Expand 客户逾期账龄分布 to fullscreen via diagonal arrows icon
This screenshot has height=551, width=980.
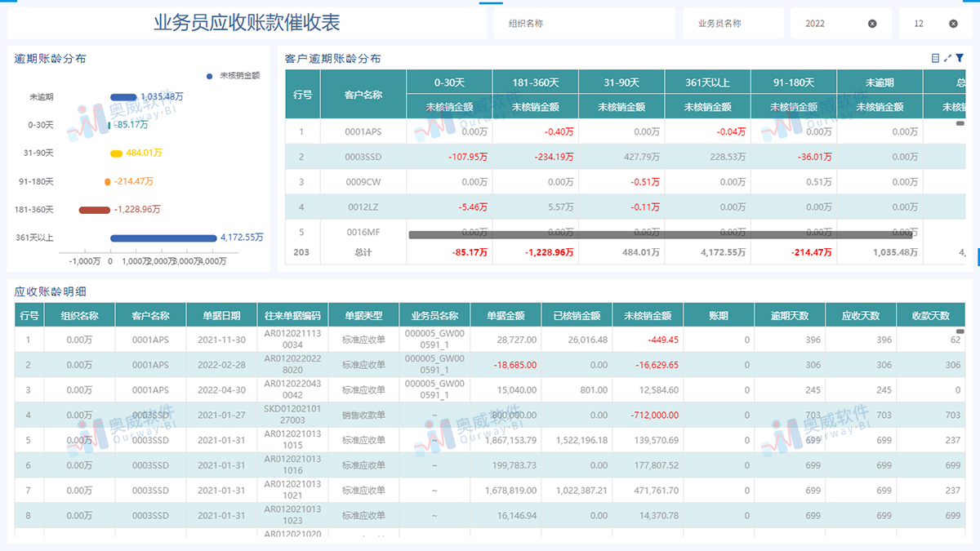pos(947,58)
